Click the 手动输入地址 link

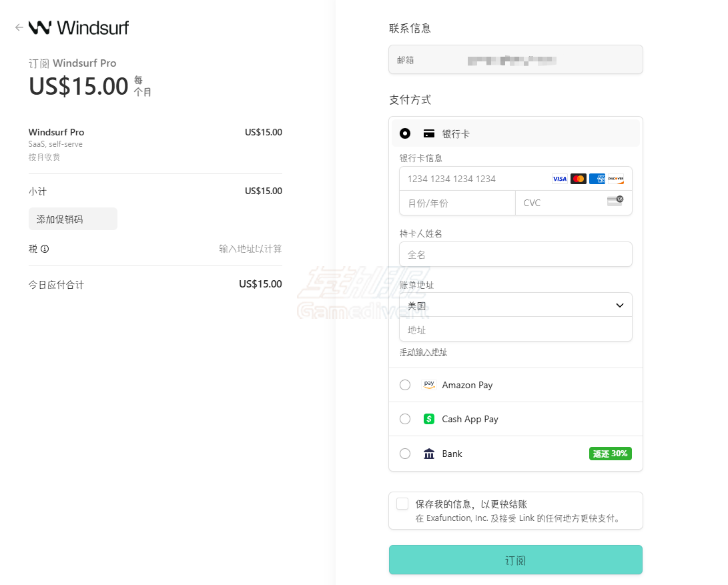pyautogui.click(x=423, y=352)
